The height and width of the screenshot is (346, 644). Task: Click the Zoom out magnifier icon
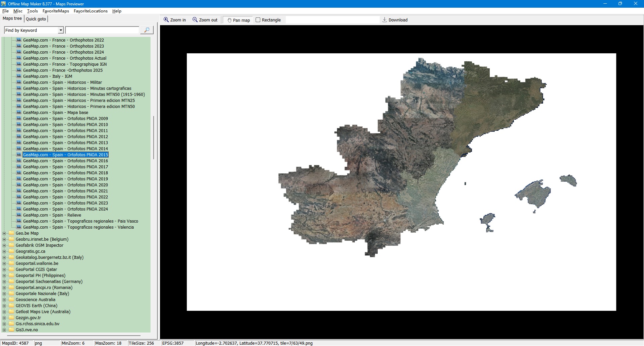[195, 20]
